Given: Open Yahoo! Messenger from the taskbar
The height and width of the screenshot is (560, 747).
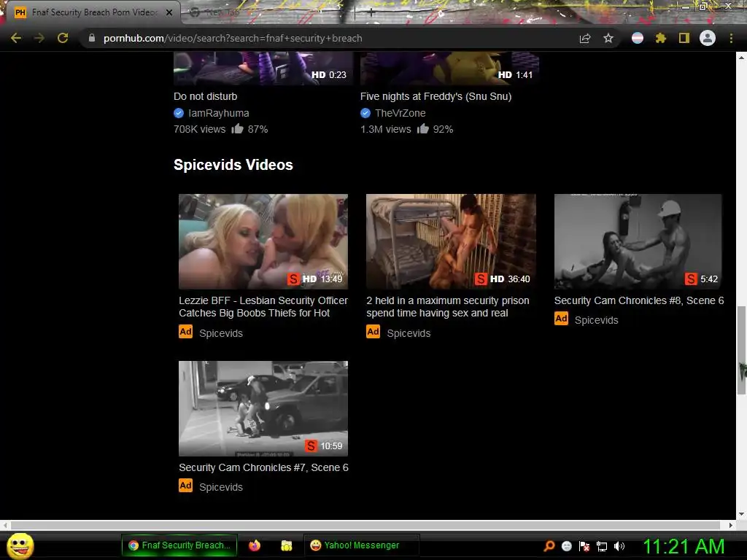Looking at the screenshot, I should pos(361,545).
